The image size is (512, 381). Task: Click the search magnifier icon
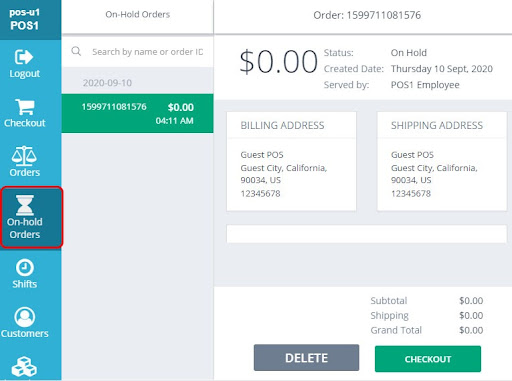click(x=76, y=51)
